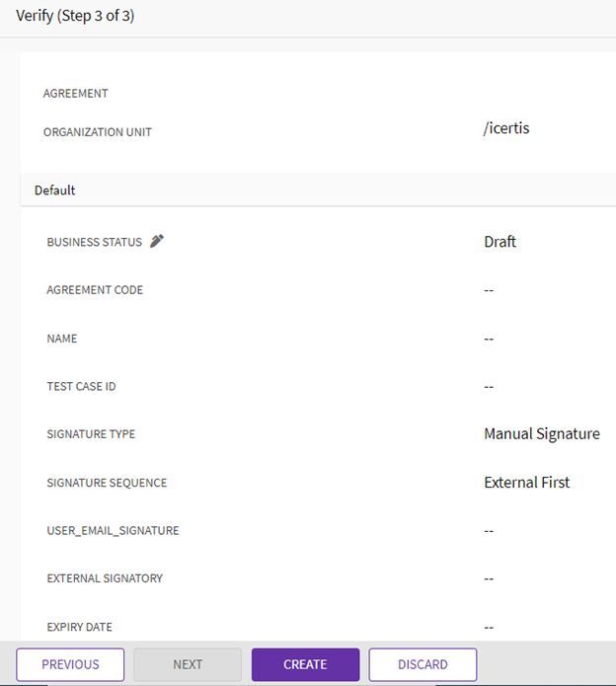
Task: Click the External First sequence value
Action: coord(526,483)
